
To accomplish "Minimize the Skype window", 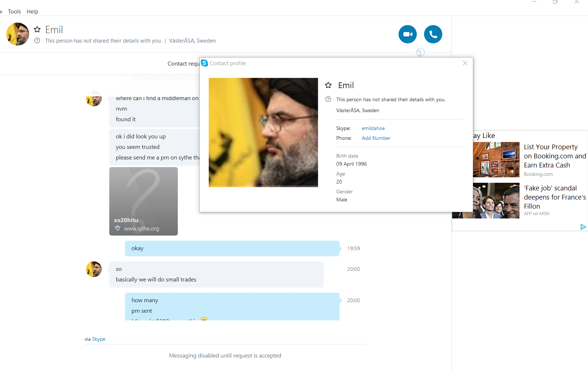I will [534, 2].
